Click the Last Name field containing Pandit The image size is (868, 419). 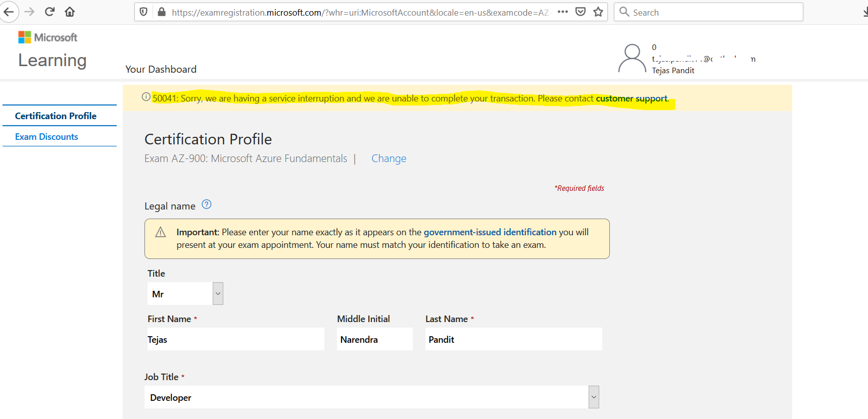[x=514, y=339]
